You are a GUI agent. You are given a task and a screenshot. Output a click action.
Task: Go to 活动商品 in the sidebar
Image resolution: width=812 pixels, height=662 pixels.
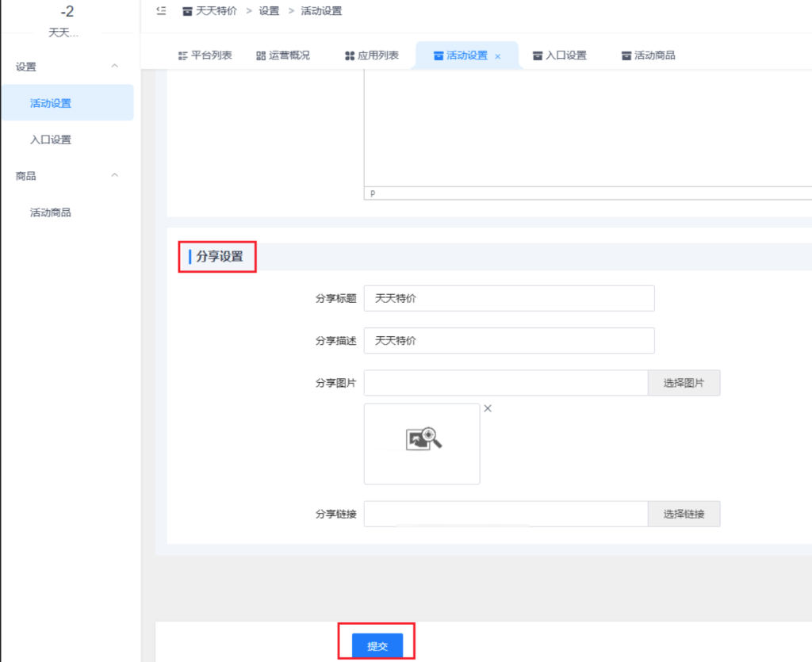(51, 212)
